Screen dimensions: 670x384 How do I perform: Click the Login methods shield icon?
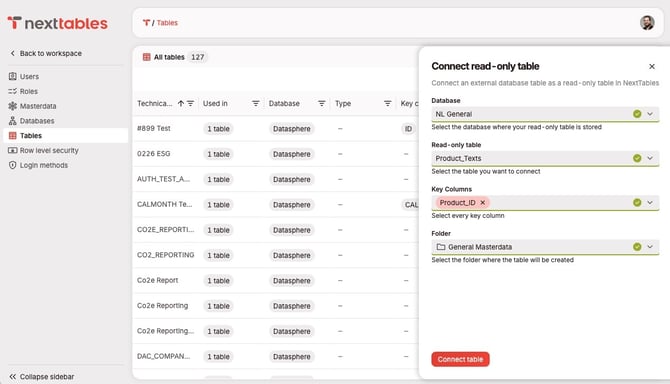12,165
